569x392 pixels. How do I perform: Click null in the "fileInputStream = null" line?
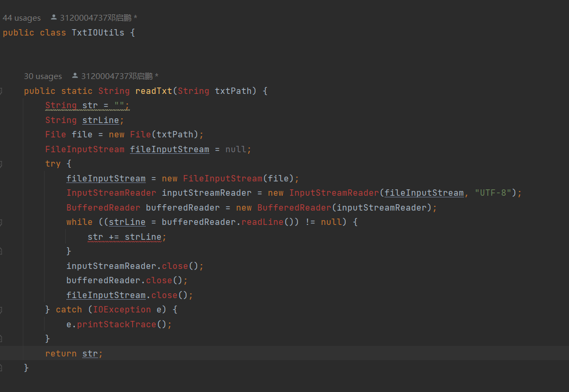pyautogui.click(x=236, y=150)
